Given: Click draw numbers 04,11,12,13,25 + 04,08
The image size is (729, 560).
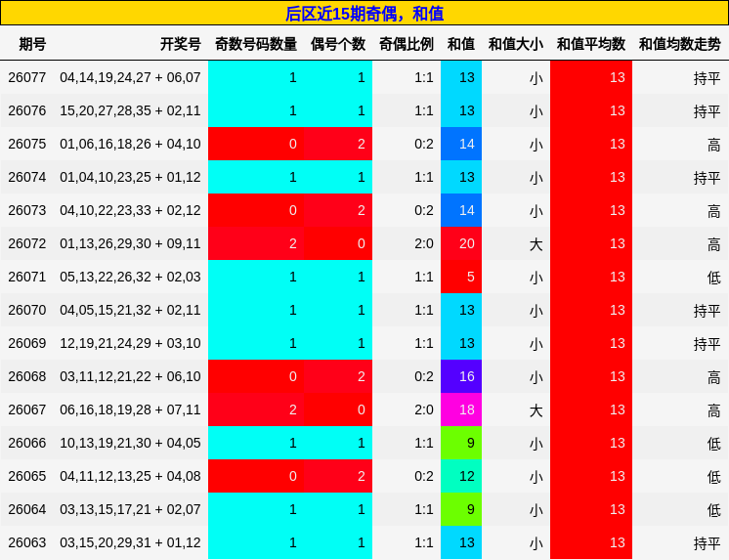Looking at the screenshot, I should [130, 476].
